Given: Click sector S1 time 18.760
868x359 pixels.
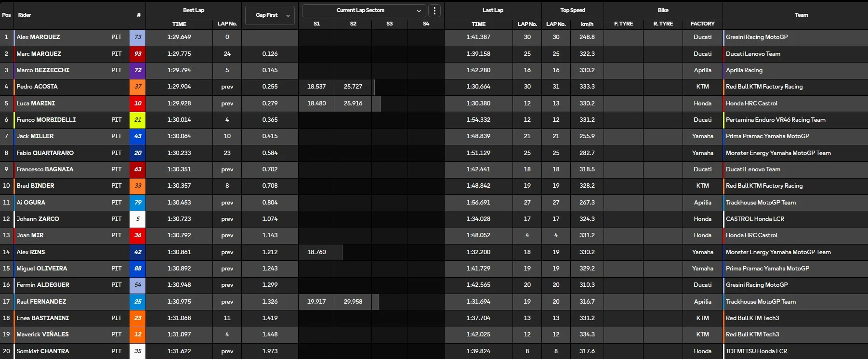Looking at the screenshot, I should pyautogui.click(x=316, y=252).
